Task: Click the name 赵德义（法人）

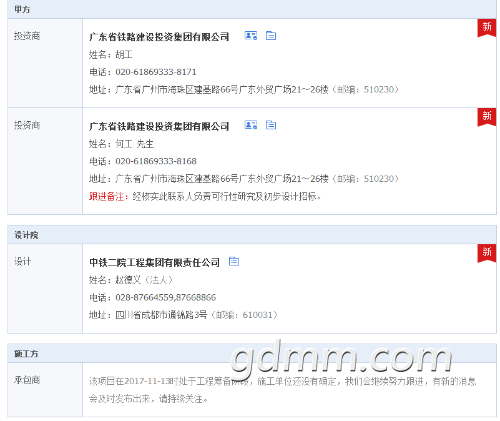Action: pyautogui.click(x=144, y=280)
